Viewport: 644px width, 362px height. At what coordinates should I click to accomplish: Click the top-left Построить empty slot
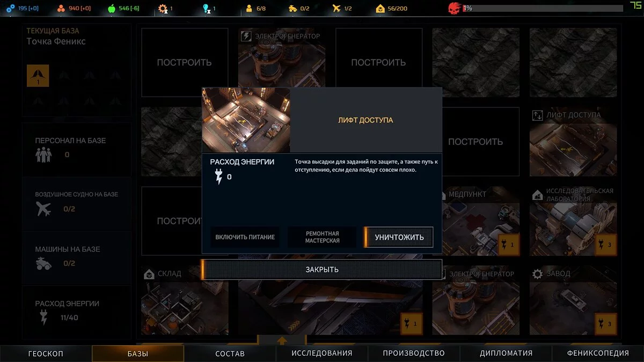pos(184,62)
